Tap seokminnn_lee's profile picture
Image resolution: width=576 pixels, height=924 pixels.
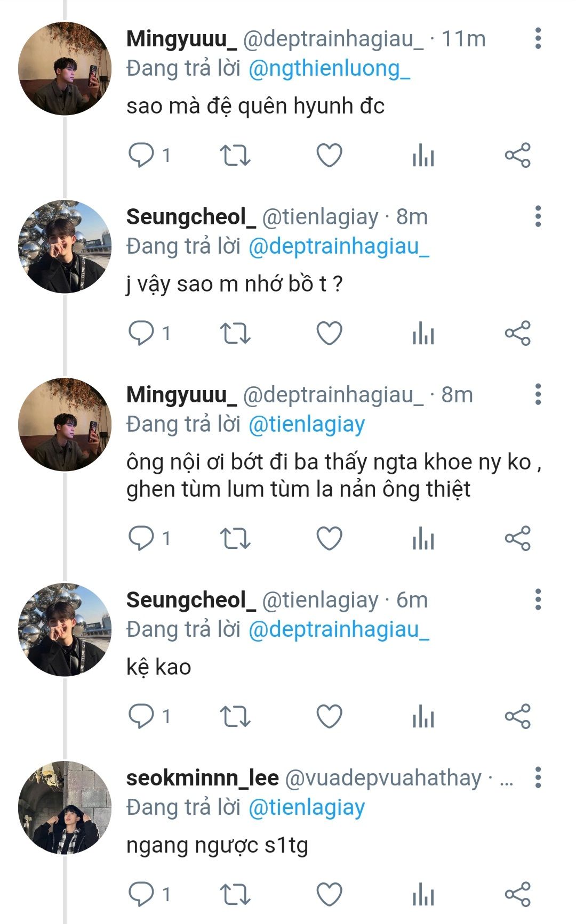coord(65,807)
